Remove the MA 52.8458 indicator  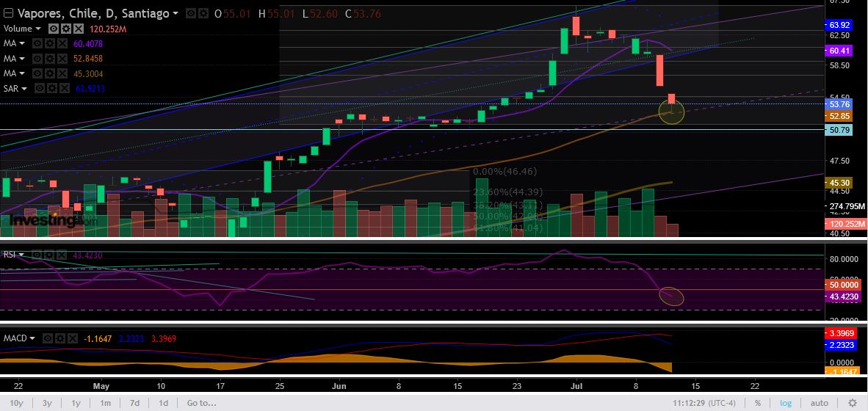pos(62,58)
